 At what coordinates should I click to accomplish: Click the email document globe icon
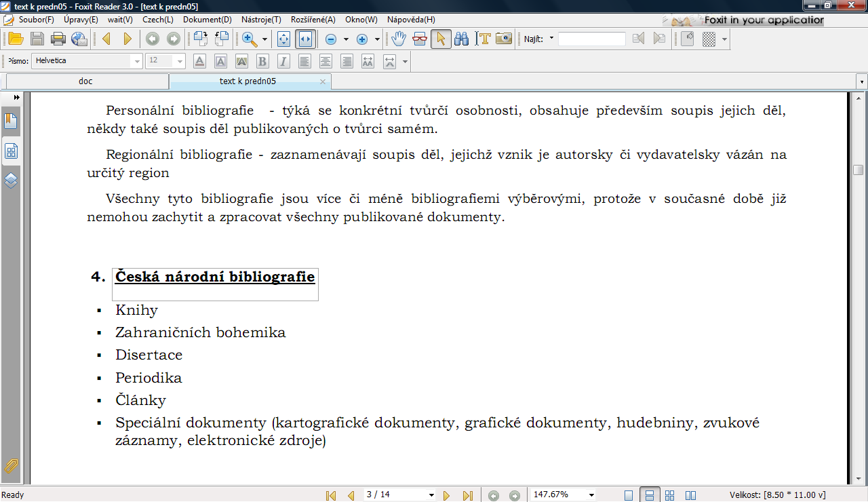pyautogui.click(x=79, y=39)
